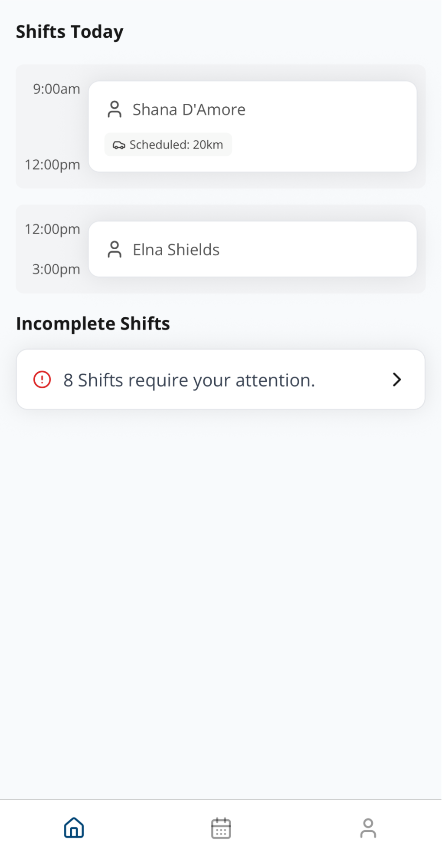Click the person icon beside Shana D'Amore
Image resolution: width=442 pixels, height=868 pixels.
pos(115,109)
